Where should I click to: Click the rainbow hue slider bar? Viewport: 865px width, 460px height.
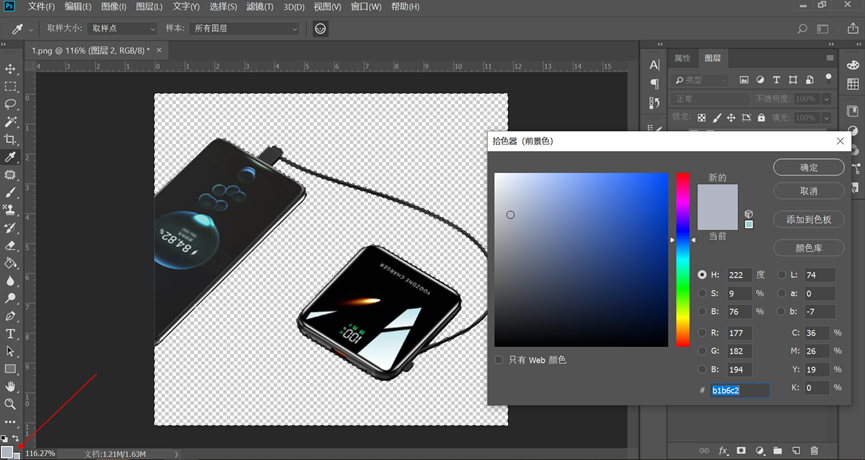682,260
